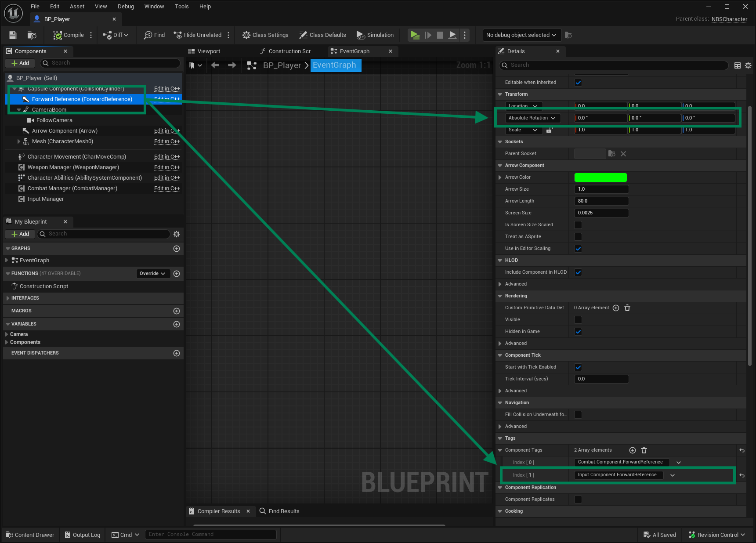Screen dimensions: 756x543
Task: Expand the Arrow Color property
Action: coord(500,177)
